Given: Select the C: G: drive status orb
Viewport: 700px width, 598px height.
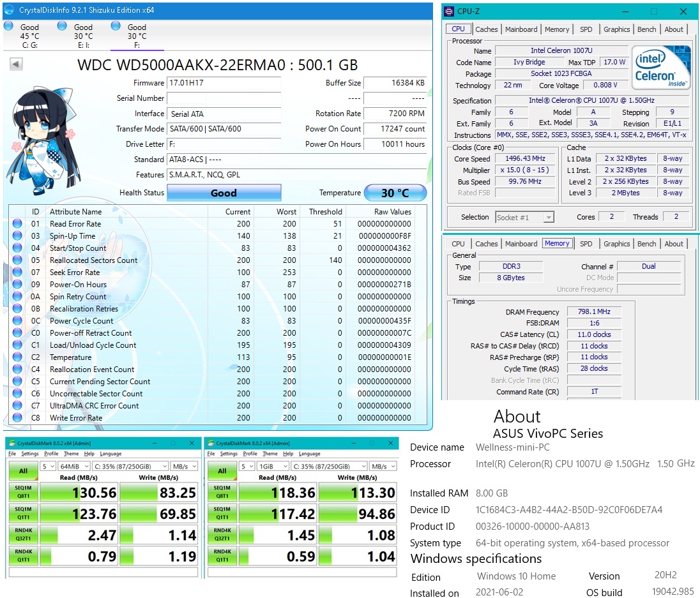Looking at the screenshot, I should tap(8, 26).
